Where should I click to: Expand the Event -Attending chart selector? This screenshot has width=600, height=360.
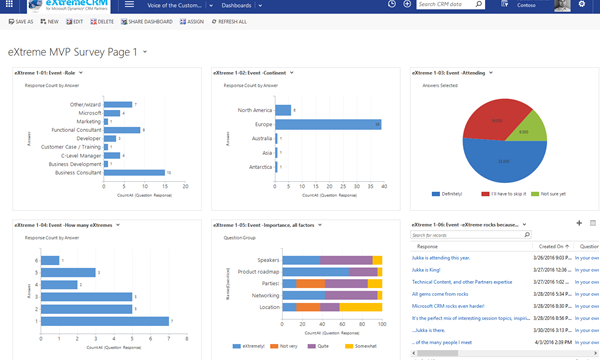tap(491, 73)
